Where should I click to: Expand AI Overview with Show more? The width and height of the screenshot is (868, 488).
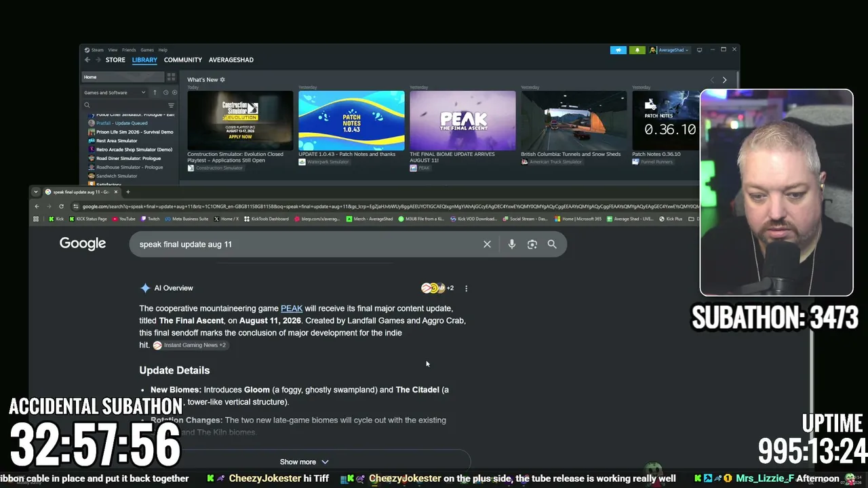coord(304,462)
